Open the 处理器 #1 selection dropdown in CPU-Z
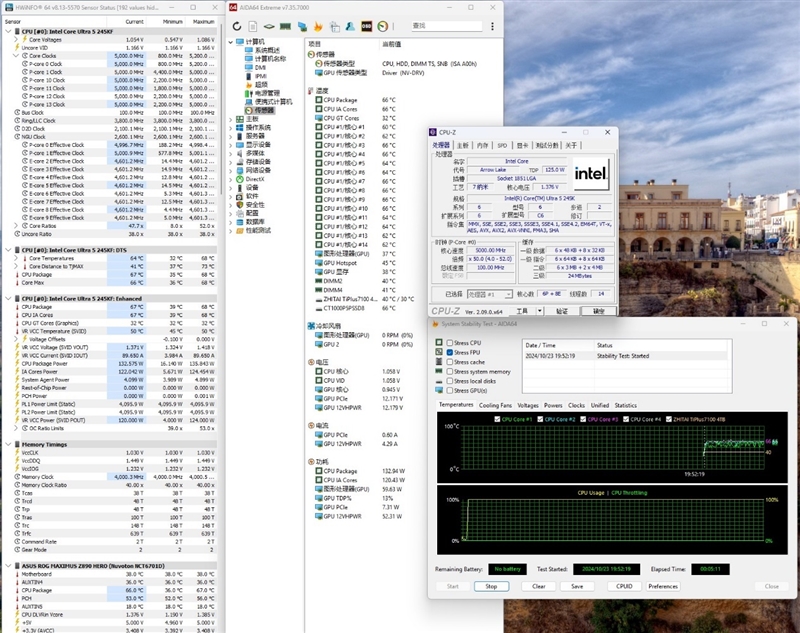The width and height of the screenshot is (800, 633). pyautogui.click(x=490, y=294)
